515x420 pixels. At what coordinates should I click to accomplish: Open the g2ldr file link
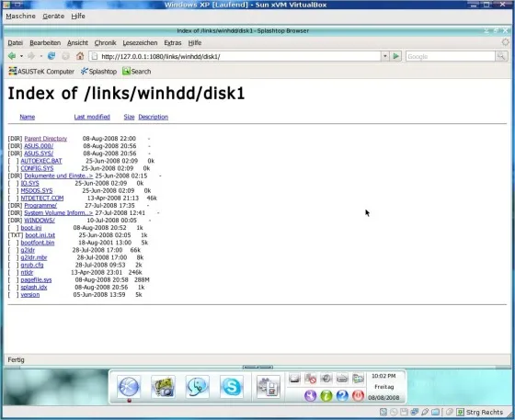coord(28,250)
